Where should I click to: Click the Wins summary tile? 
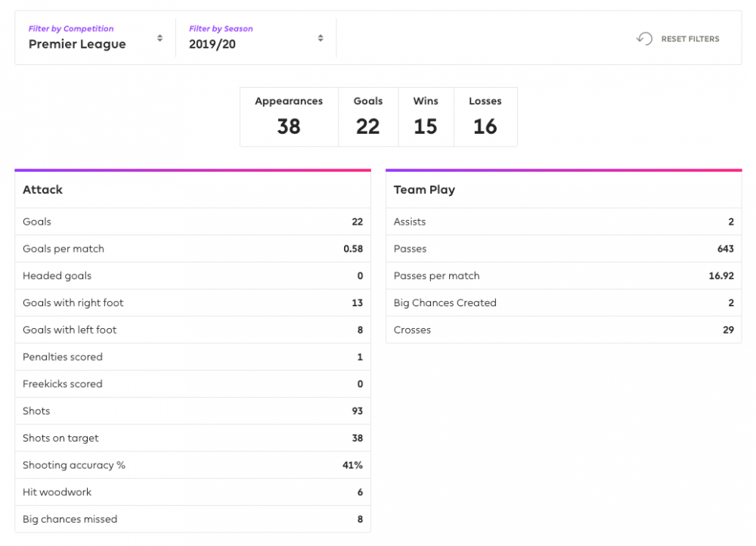click(x=426, y=116)
